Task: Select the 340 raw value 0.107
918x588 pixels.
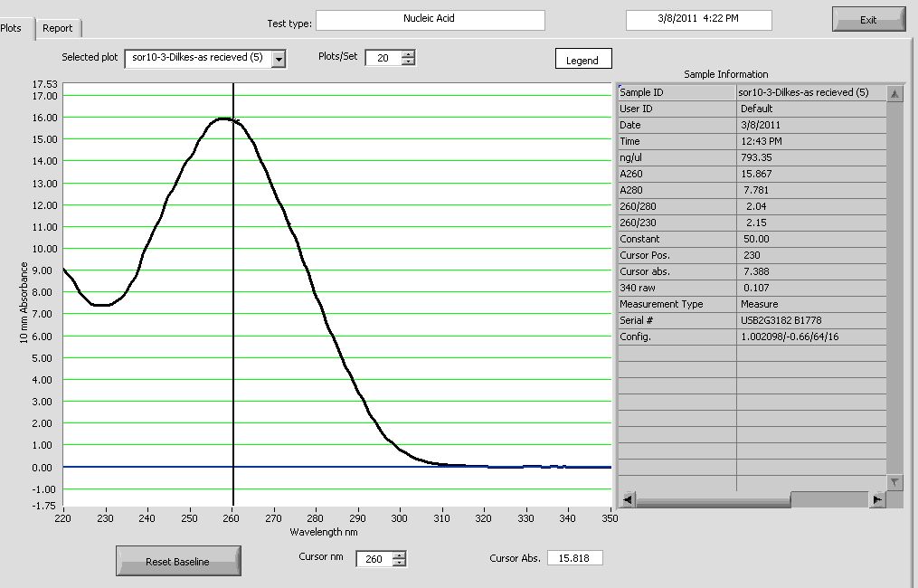Action: tap(811, 289)
